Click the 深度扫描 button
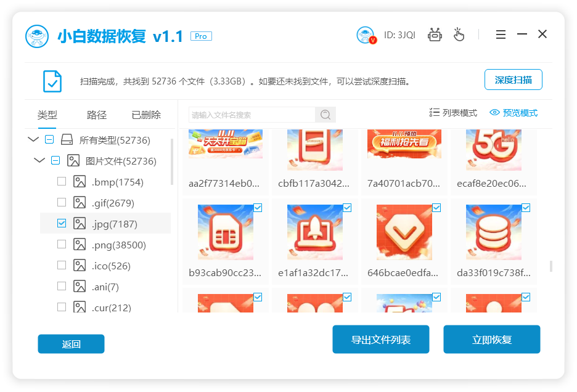The height and width of the screenshot is (392, 577). click(x=512, y=79)
